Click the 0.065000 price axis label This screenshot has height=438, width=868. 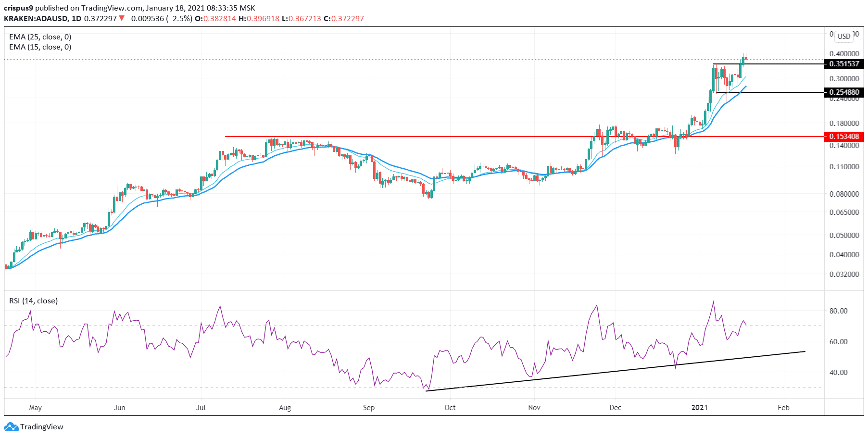(x=844, y=212)
